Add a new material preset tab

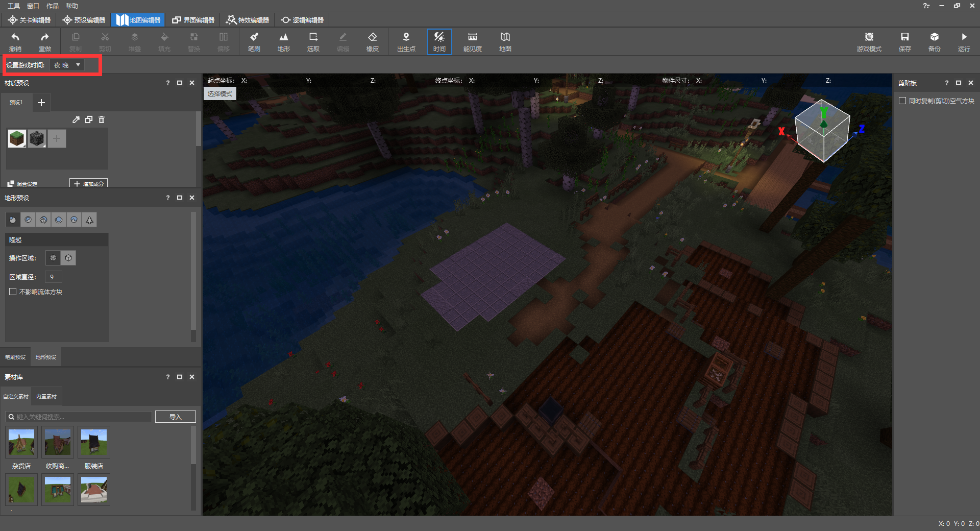(41, 102)
